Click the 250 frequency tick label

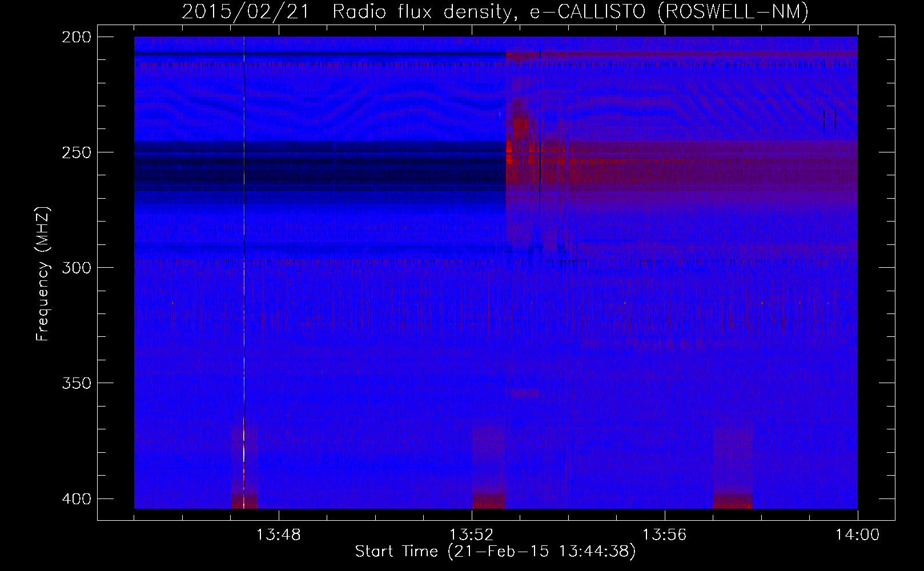click(77, 152)
